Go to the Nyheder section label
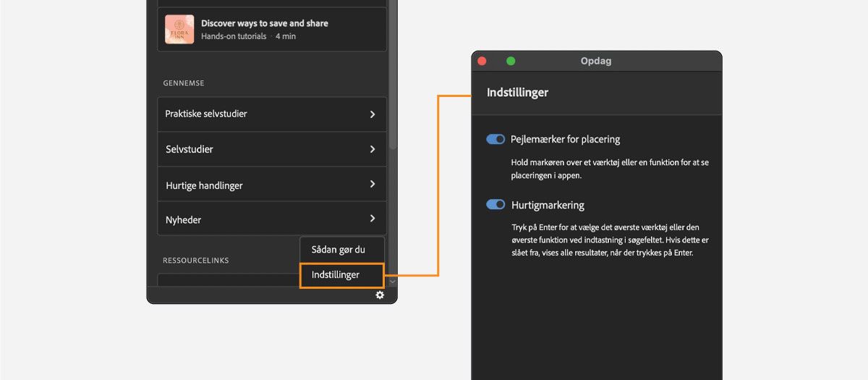The height and width of the screenshot is (380, 868). coord(183,219)
